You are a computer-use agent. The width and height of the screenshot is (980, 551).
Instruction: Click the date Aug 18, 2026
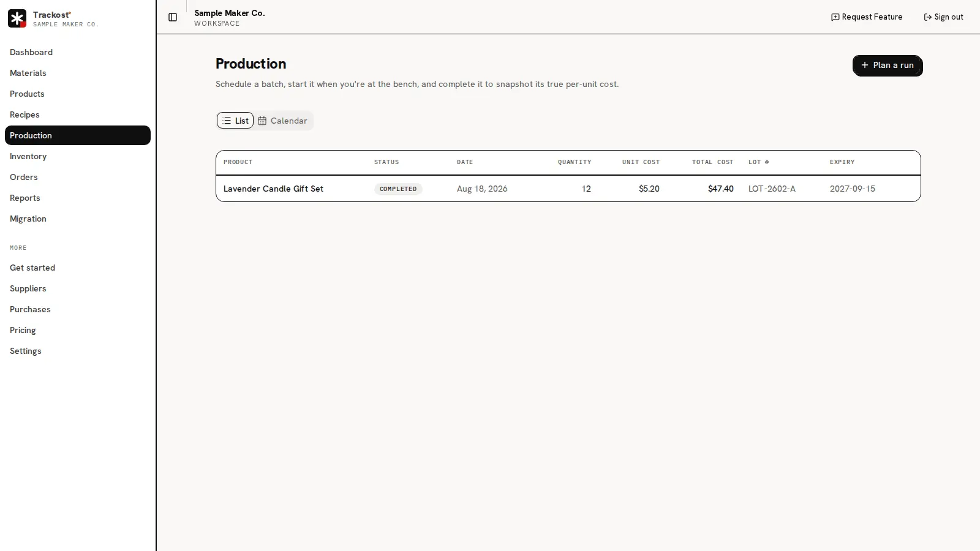point(482,189)
